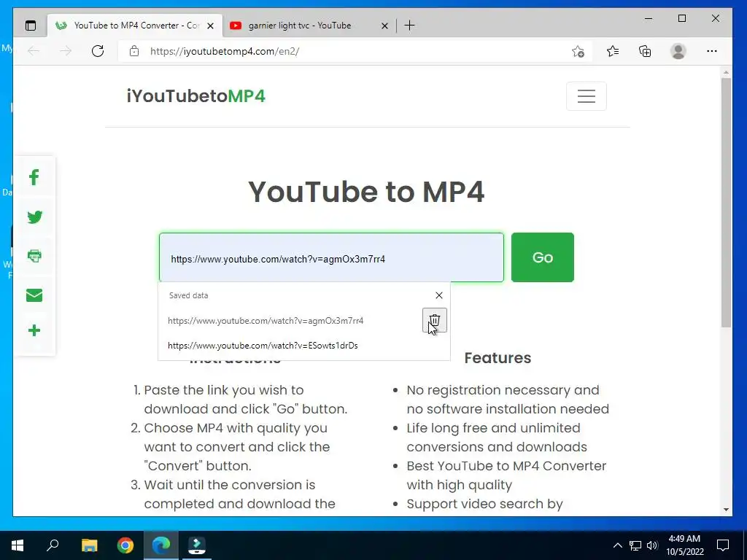Add this page to favorites star icon
Viewport: 747px width, 560px height.
[x=578, y=52]
